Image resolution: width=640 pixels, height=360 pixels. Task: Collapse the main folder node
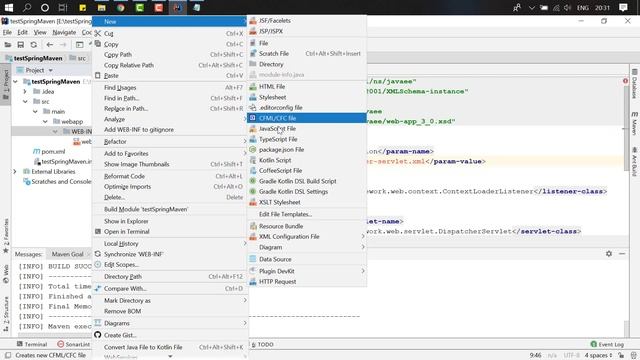coord(36,111)
